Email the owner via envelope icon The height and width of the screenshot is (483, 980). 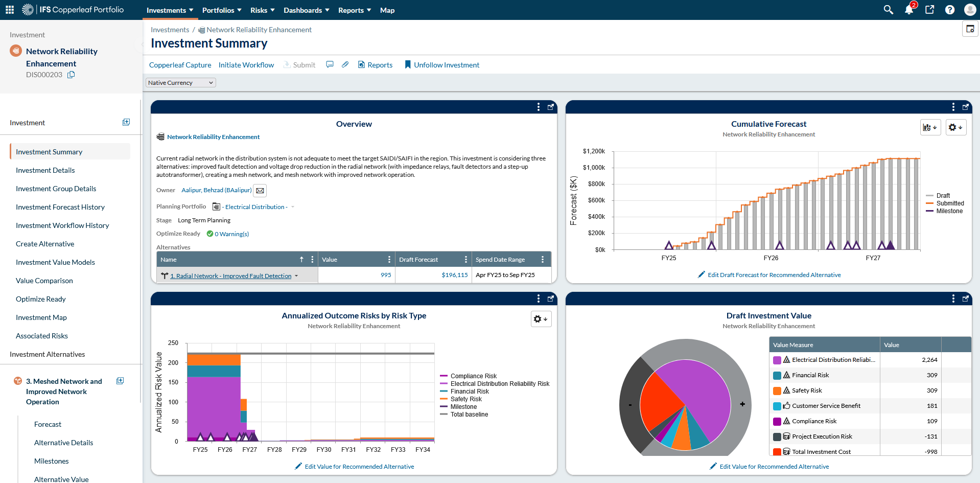(260, 191)
